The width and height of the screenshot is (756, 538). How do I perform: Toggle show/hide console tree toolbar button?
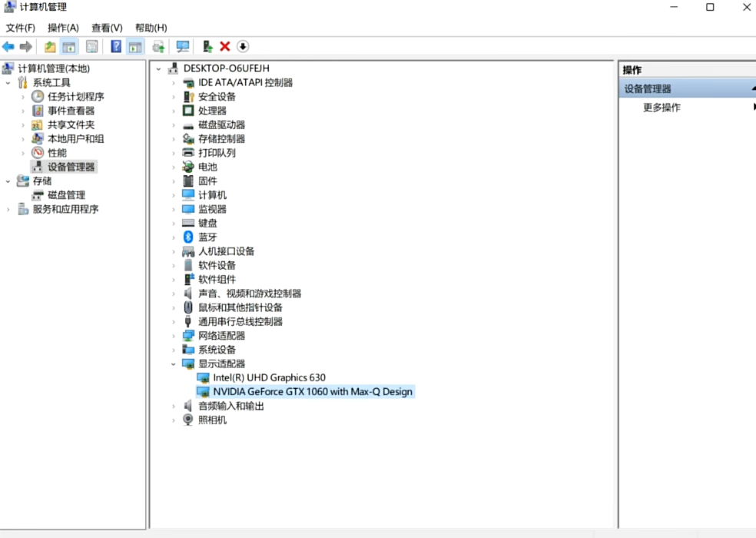(x=69, y=47)
